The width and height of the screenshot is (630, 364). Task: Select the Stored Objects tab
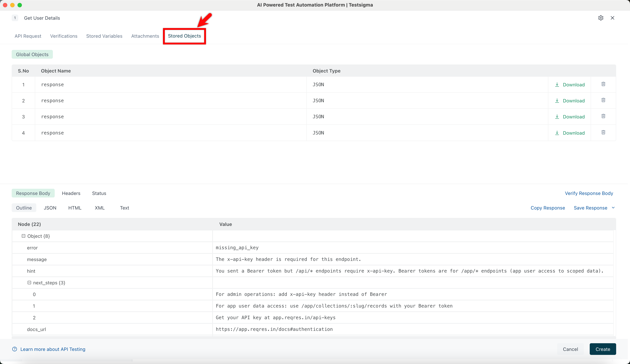click(184, 36)
